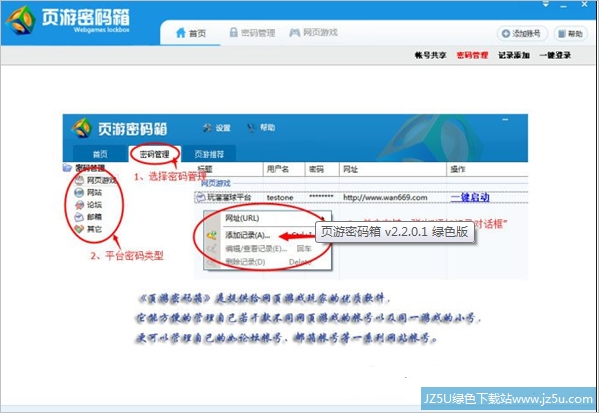
Task: Click the heart icon beside 其它
Action: tap(79, 229)
